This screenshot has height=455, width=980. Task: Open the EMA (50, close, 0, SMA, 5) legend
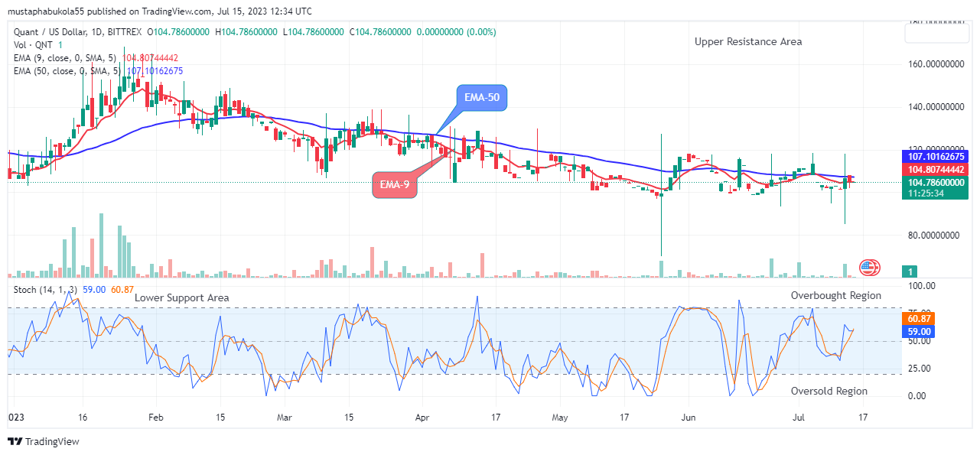point(68,70)
